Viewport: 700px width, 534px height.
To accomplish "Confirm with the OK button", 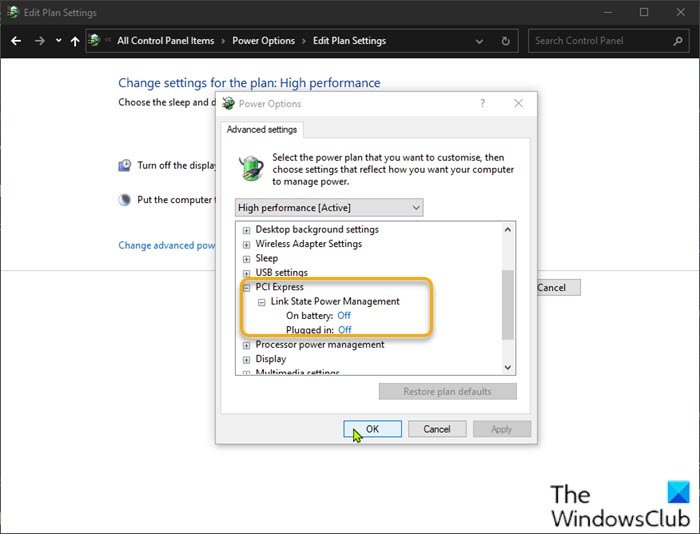I will (x=372, y=429).
